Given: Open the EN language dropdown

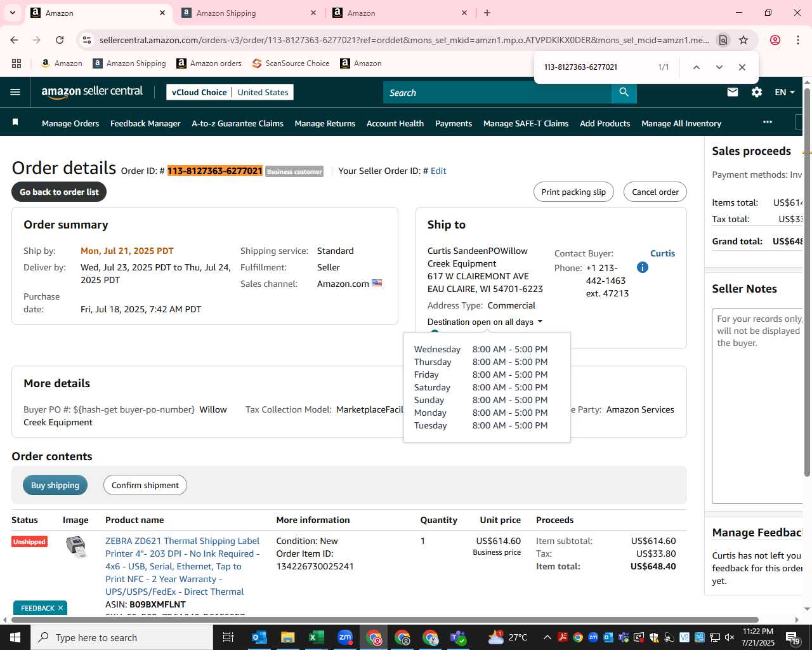Looking at the screenshot, I should [785, 92].
